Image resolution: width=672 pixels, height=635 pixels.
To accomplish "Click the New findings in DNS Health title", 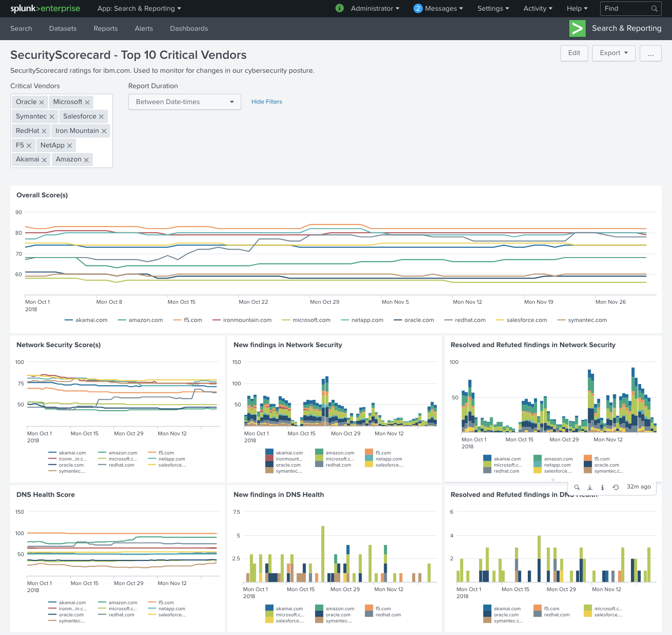I will [279, 495].
